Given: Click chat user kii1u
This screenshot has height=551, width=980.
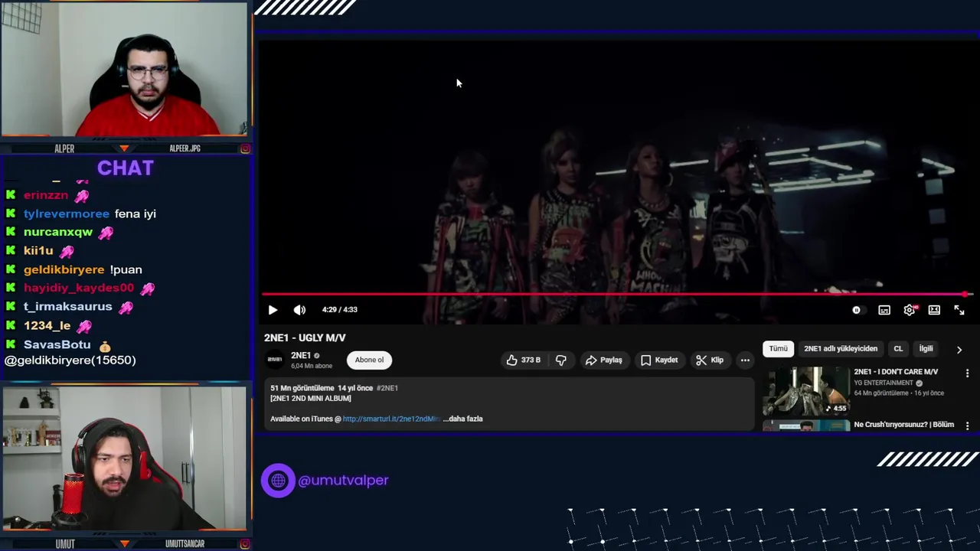Looking at the screenshot, I should [38, 250].
